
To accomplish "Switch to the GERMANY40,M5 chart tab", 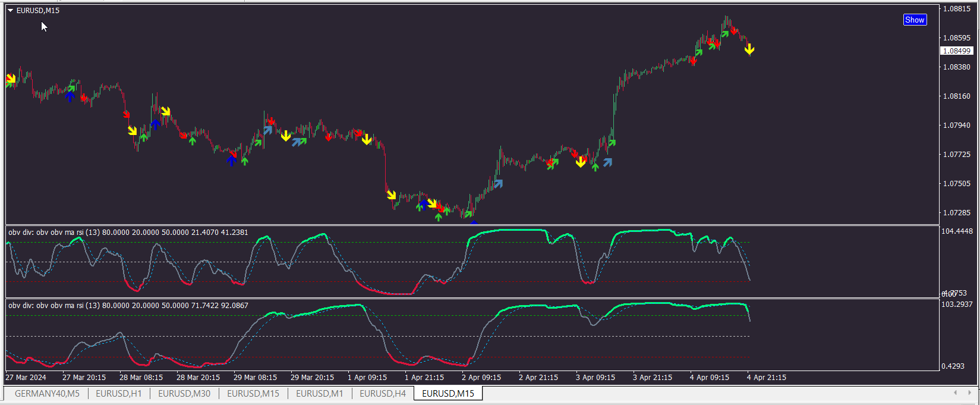I will tap(47, 394).
